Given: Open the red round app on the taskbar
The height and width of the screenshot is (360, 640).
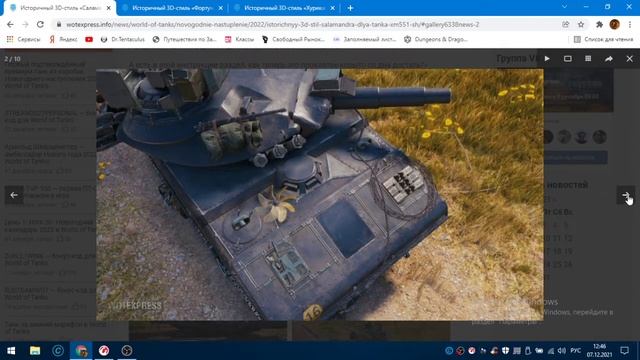Looking at the screenshot, I should tap(104, 351).
